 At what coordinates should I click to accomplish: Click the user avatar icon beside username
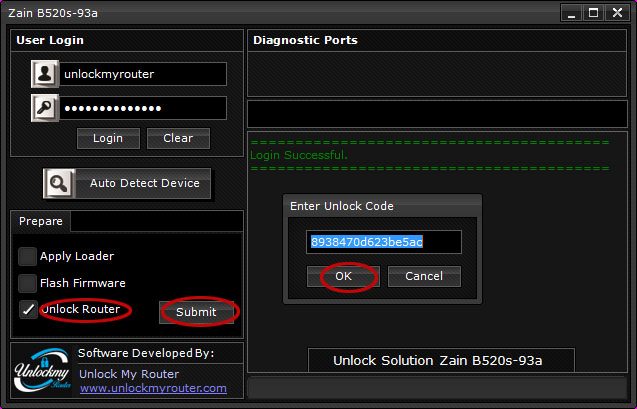[x=44, y=74]
